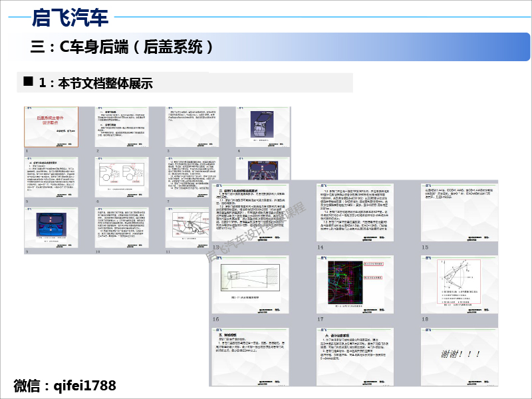Select thumbnail titled 五 制造控制
The image size is (532, 399).
251,356
